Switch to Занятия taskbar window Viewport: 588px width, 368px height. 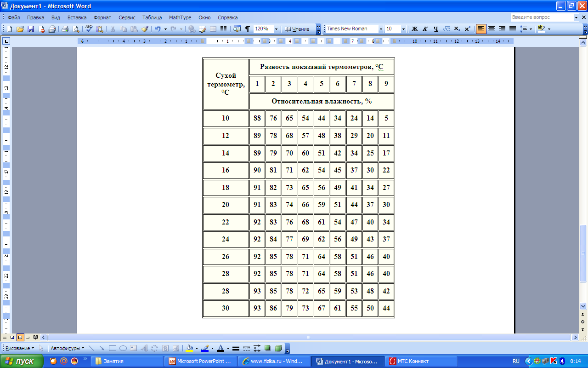tap(128, 361)
